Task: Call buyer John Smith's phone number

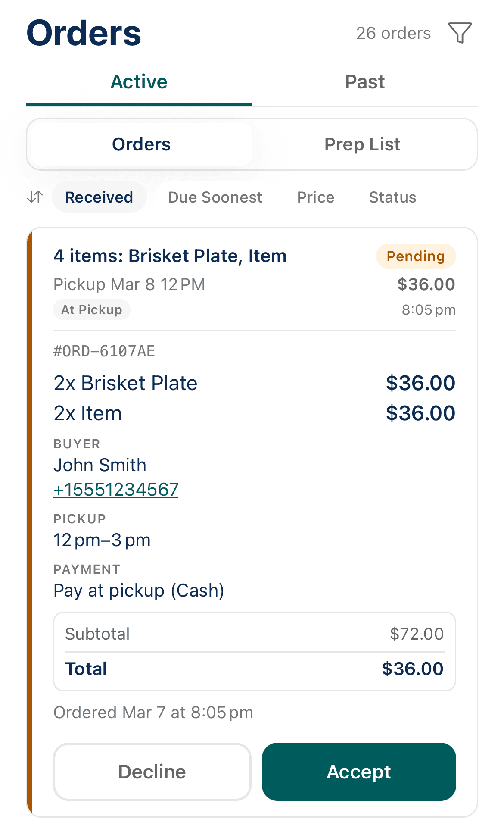Action: [x=115, y=489]
